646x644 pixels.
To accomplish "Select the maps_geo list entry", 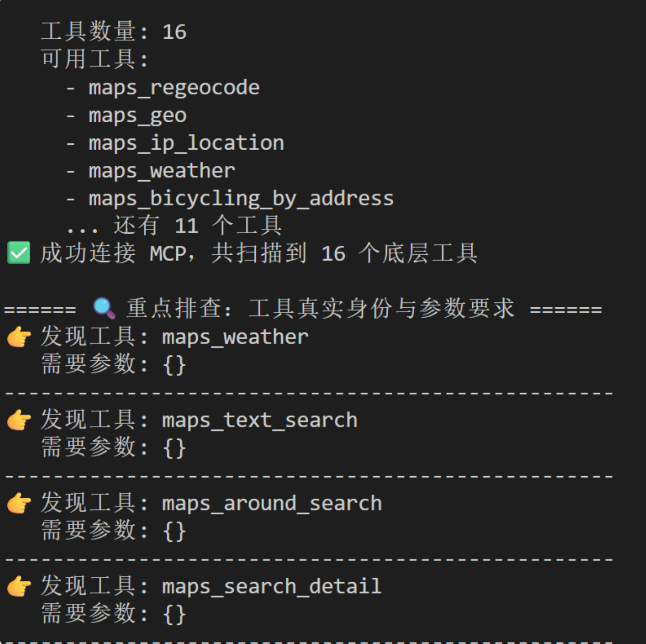I will pos(137,116).
